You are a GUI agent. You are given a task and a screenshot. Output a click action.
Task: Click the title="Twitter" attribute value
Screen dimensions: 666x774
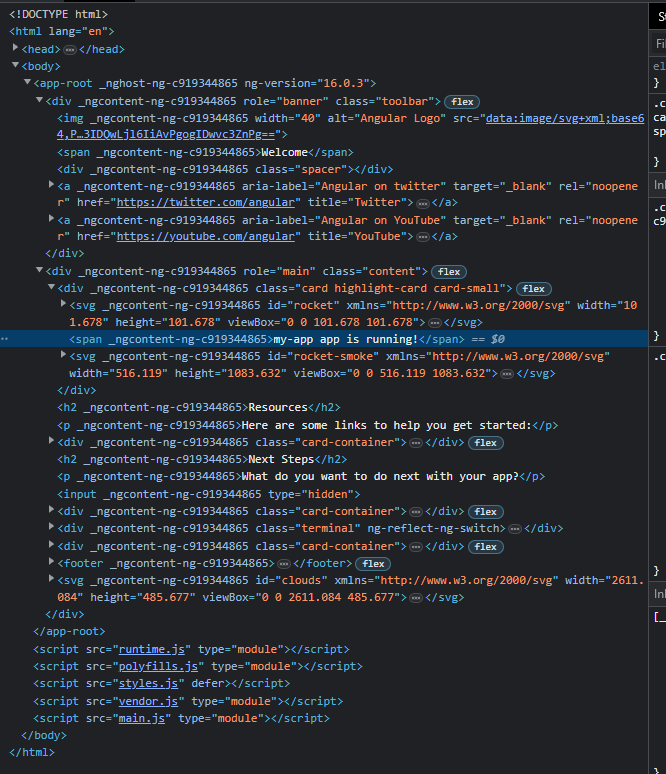pos(377,202)
